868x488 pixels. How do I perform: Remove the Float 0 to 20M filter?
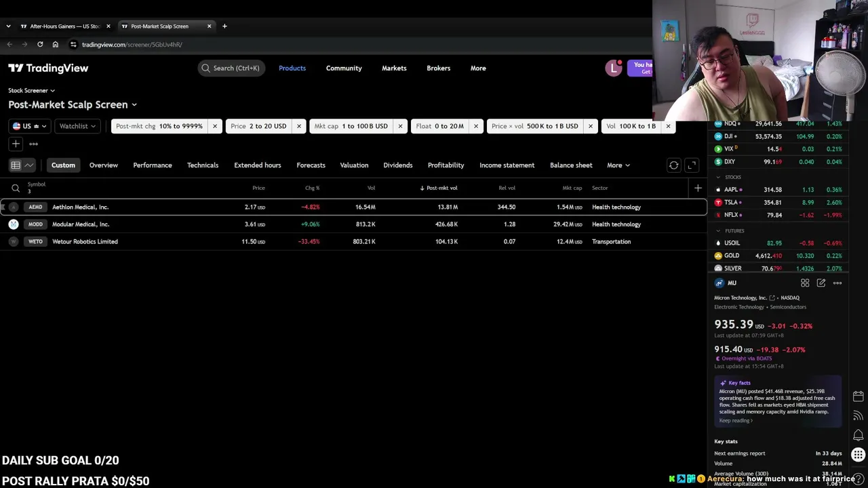coord(476,126)
